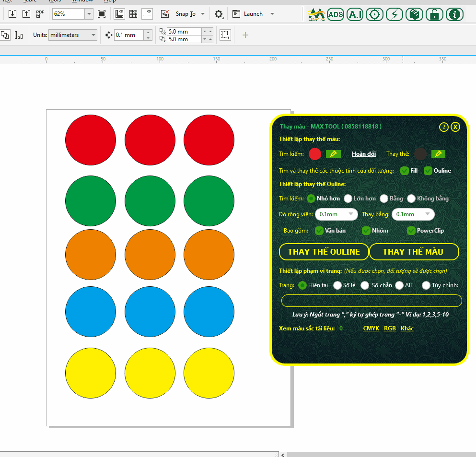
Task: Publish to PDF icon in toolbar
Action: pyautogui.click(x=40, y=14)
